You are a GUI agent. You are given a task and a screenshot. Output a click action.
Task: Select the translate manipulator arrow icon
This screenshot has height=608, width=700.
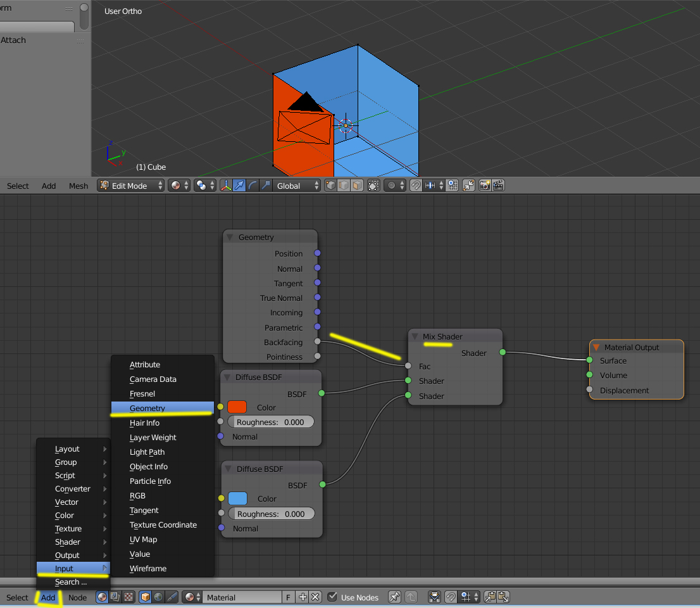point(239,186)
